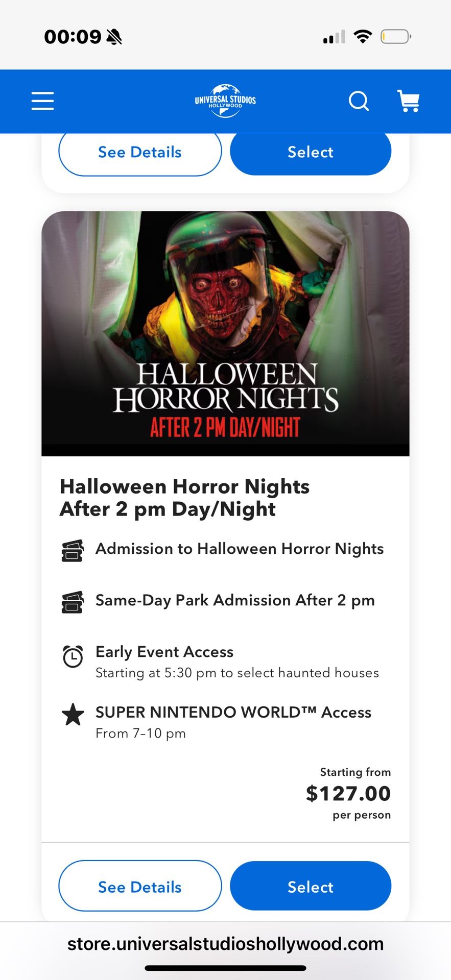Open See Details on the upper ticket card
Viewport: 451px width, 980px height.
(139, 152)
